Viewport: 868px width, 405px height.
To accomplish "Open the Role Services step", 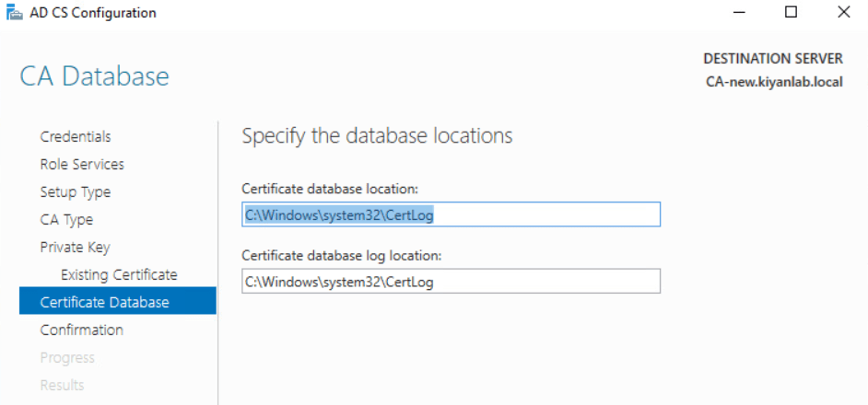I will pyautogui.click(x=82, y=164).
